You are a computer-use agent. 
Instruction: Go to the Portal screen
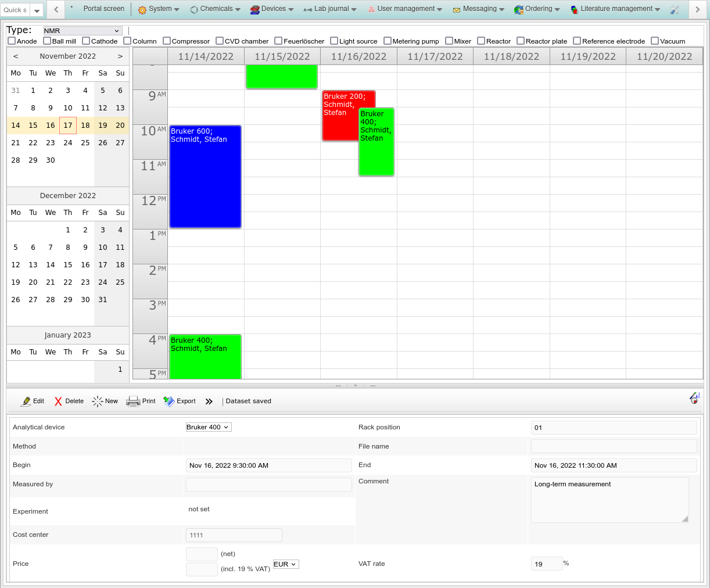click(103, 9)
